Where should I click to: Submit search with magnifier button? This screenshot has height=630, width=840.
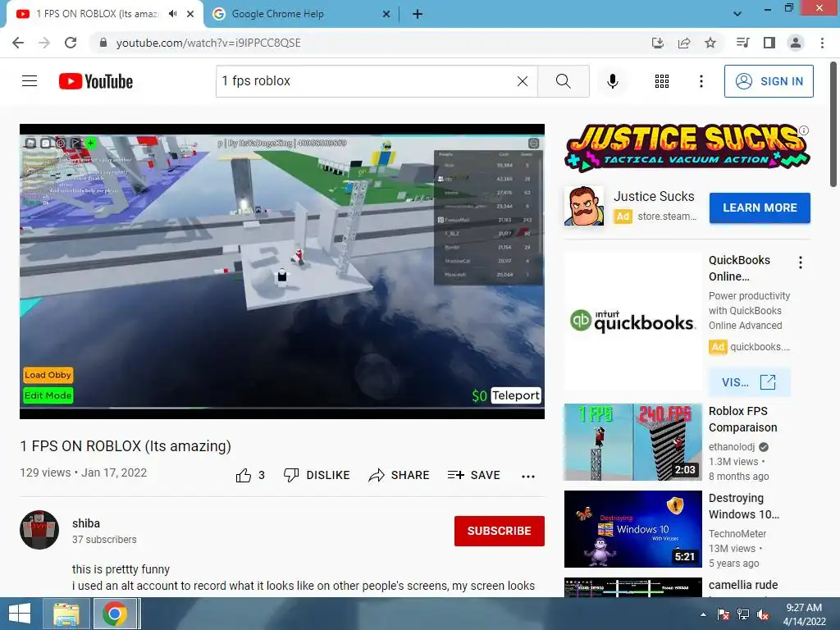tap(563, 81)
